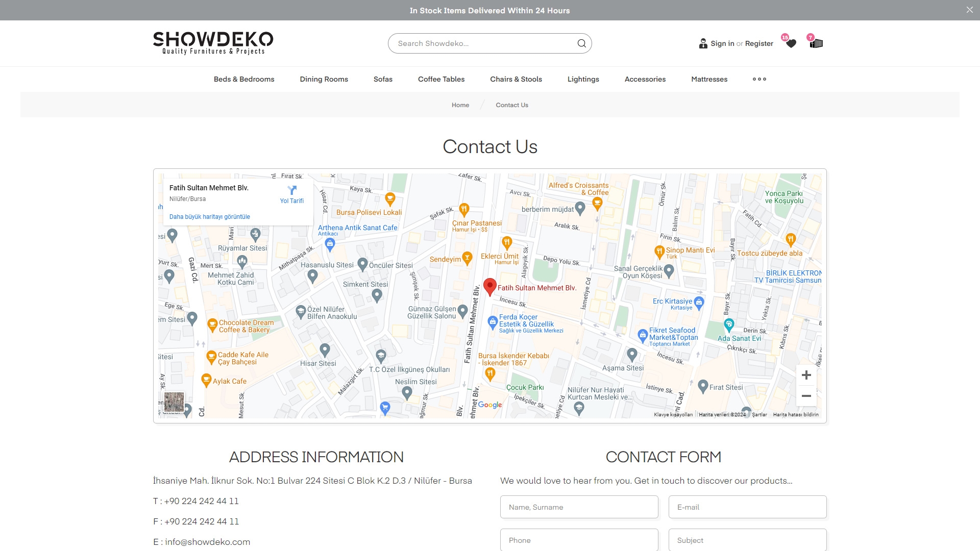Click Harita hatası bildirin link
This screenshot has width=980, height=551.
[x=796, y=415]
